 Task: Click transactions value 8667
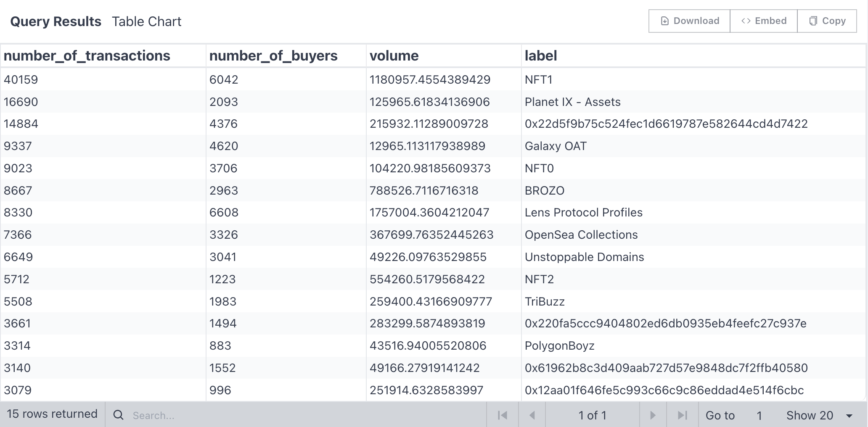pos(18,190)
